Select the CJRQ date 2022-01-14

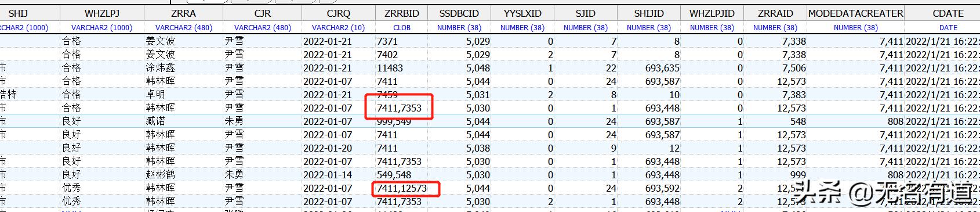(328, 175)
